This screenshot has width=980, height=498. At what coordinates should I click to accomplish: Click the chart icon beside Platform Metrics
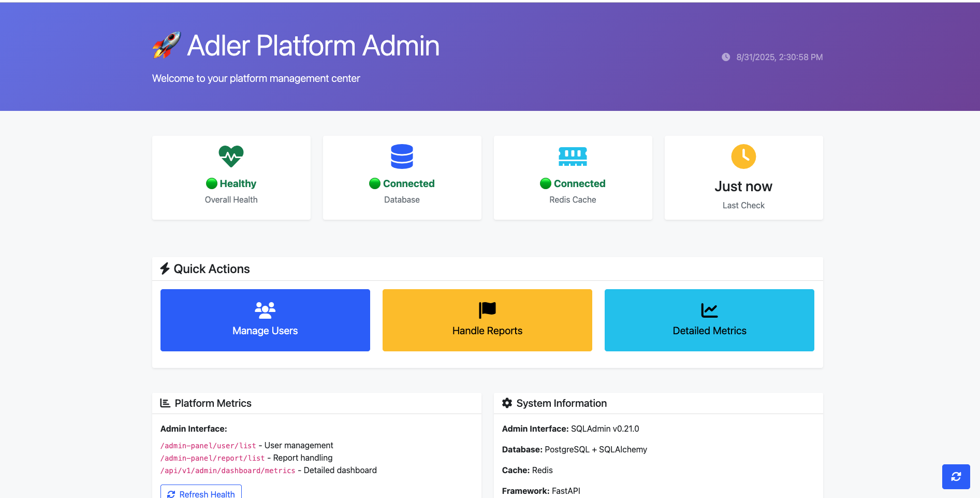coord(165,403)
